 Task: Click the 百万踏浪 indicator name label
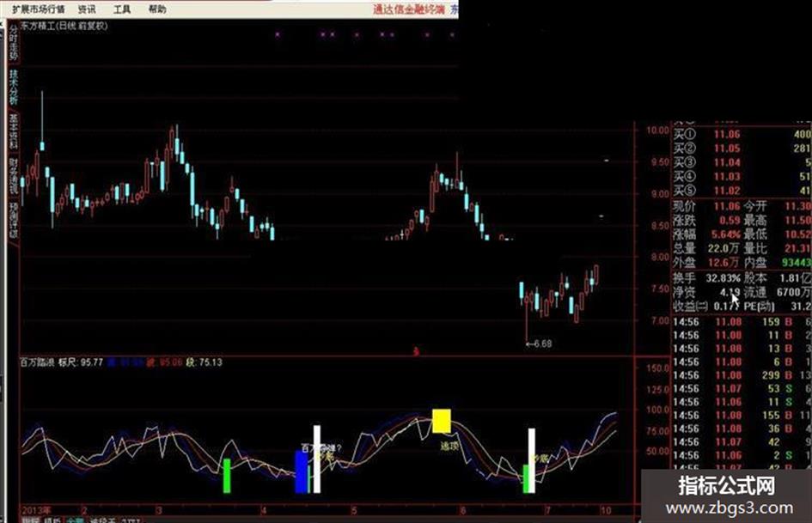pos(36,362)
